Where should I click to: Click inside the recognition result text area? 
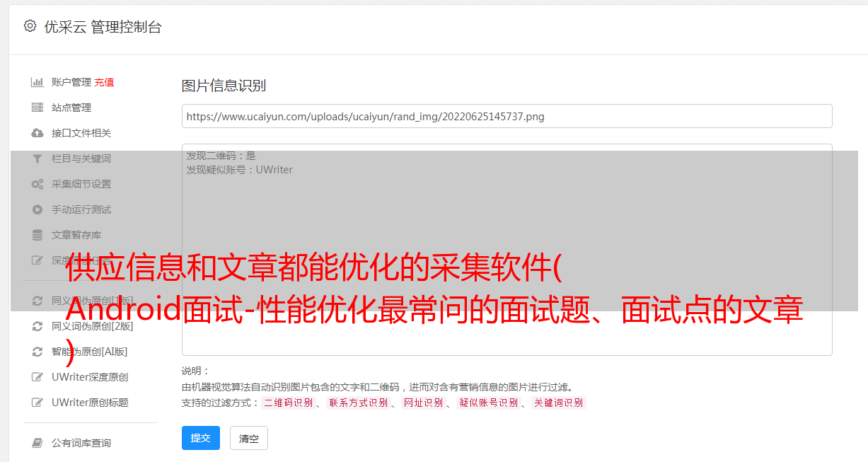tap(507, 249)
